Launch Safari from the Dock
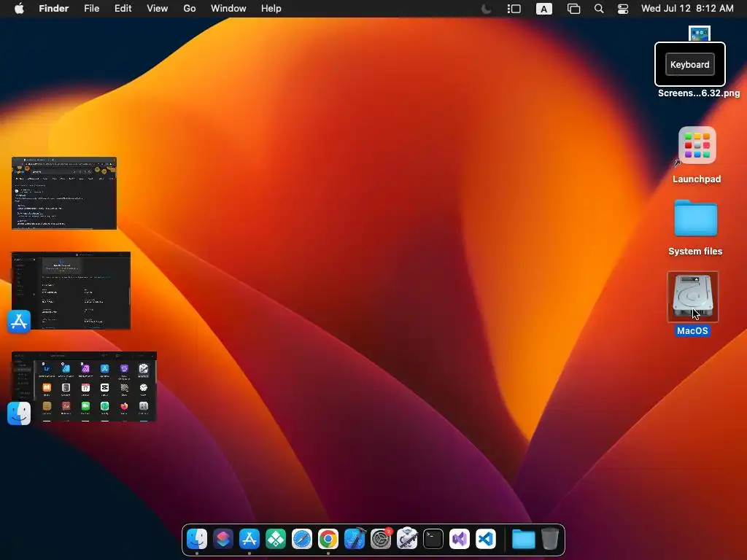The height and width of the screenshot is (560, 747). click(x=301, y=539)
